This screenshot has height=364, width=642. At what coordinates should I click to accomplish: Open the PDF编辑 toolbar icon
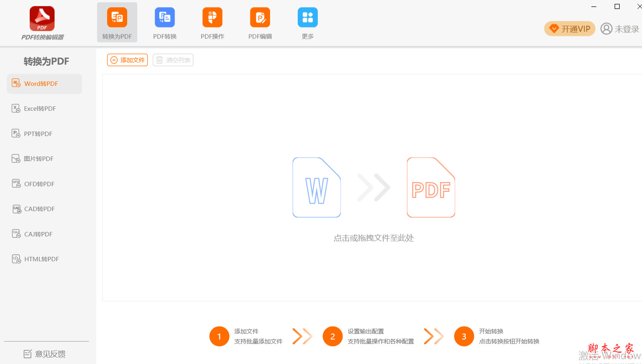tap(260, 18)
